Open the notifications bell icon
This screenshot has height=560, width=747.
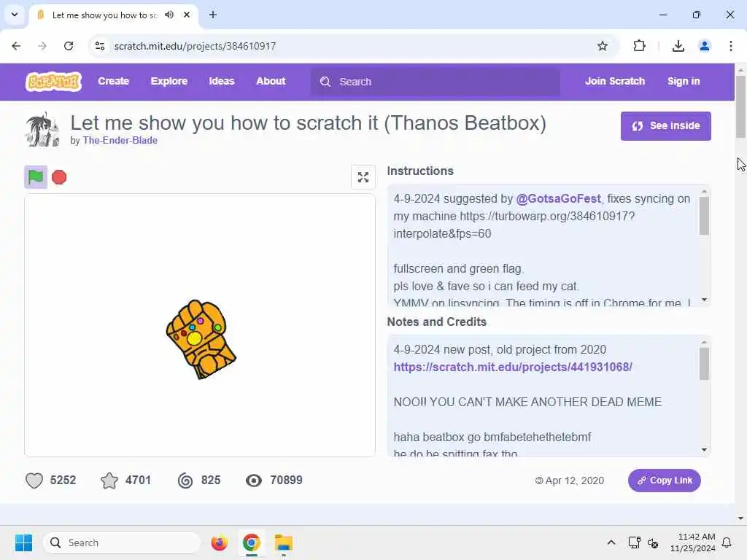[x=727, y=542]
